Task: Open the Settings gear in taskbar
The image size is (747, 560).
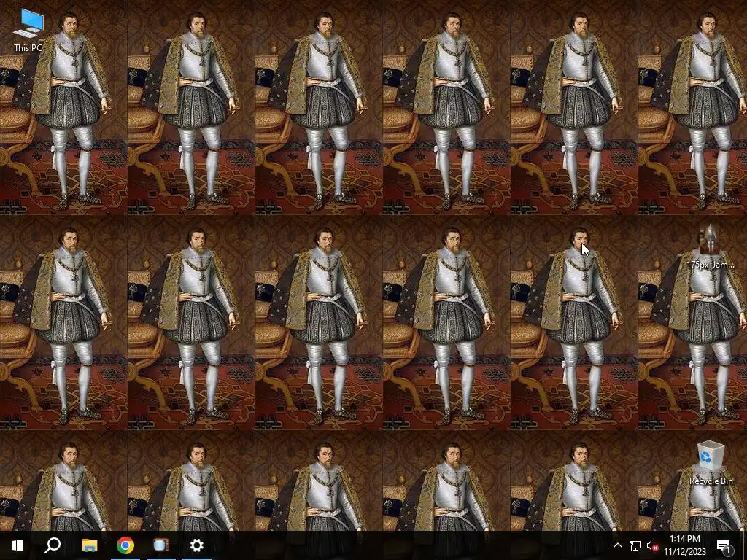Action: tap(197, 545)
